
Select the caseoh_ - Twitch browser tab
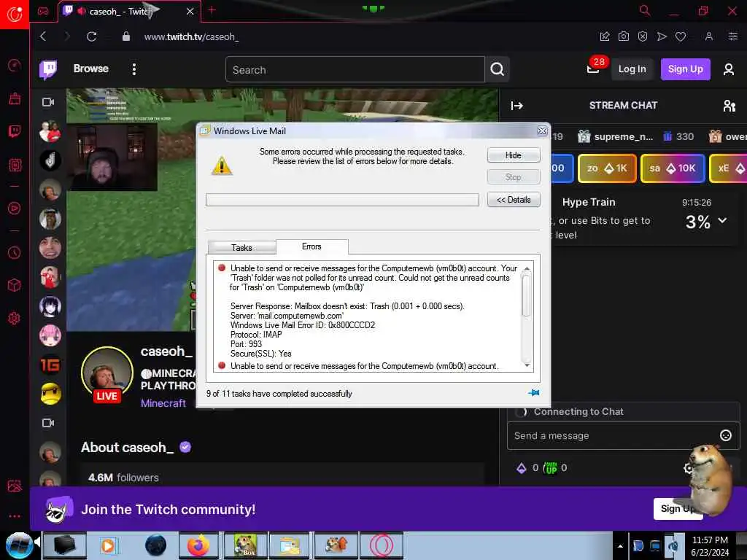[x=128, y=12]
